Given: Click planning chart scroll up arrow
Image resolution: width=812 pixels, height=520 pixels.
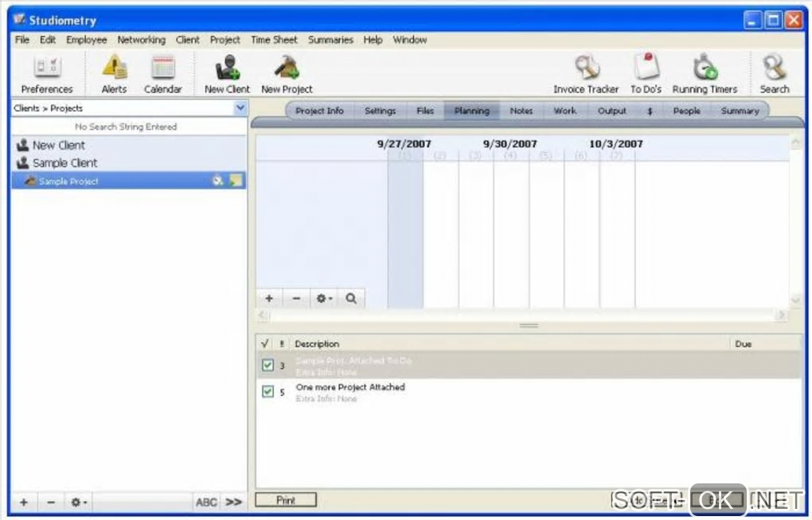Looking at the screenshot, I should 795,143.
